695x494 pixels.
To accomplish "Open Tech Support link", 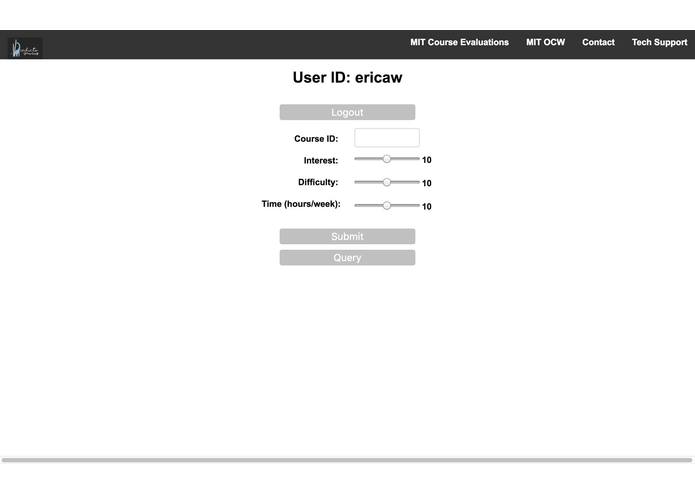I will (659, 43).
